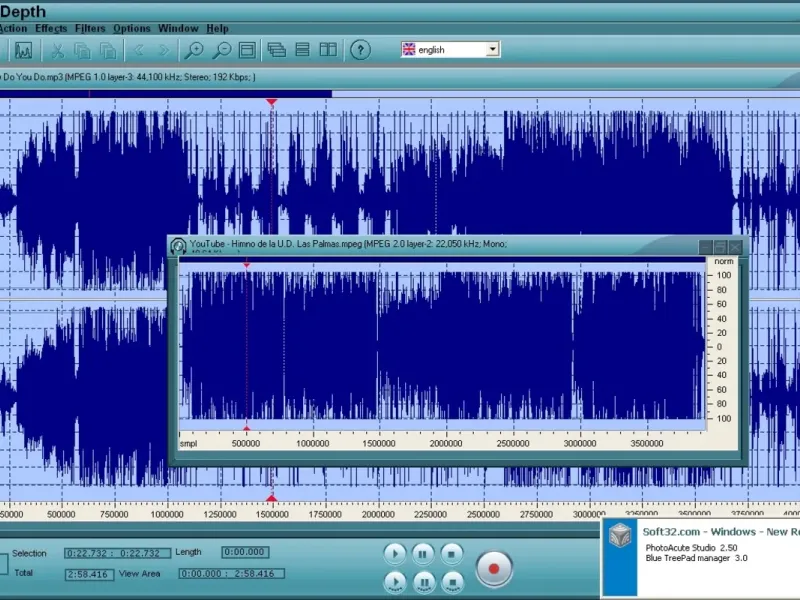Open the Options menu

point(132,28)
